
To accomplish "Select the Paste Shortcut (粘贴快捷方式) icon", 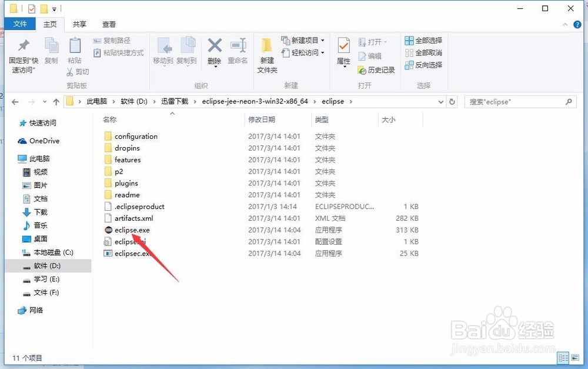I will [x=98, y=52].
